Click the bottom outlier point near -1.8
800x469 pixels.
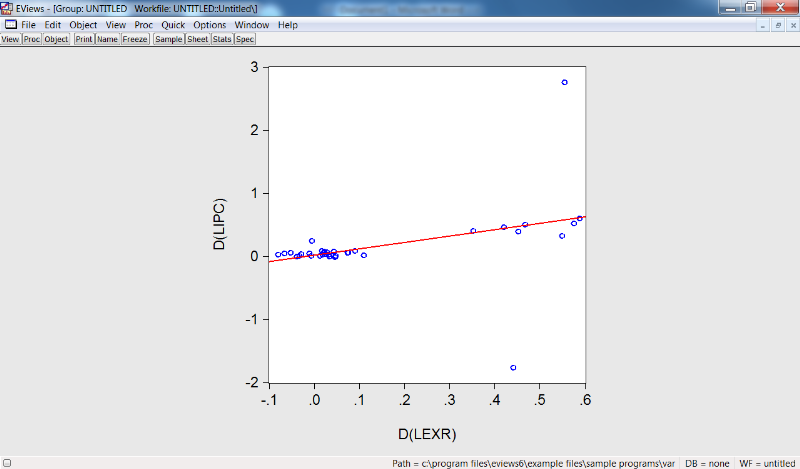click(513, 367)
